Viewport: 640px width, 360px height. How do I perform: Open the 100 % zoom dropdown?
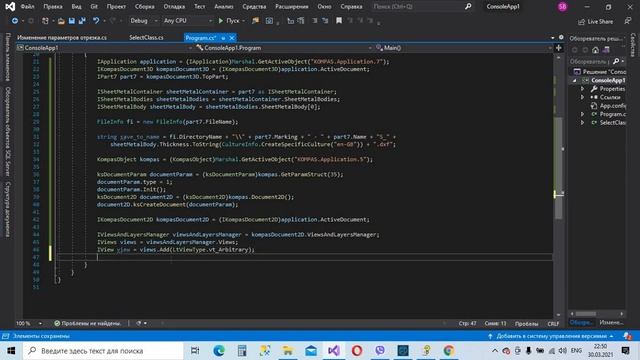pos(29,323)
